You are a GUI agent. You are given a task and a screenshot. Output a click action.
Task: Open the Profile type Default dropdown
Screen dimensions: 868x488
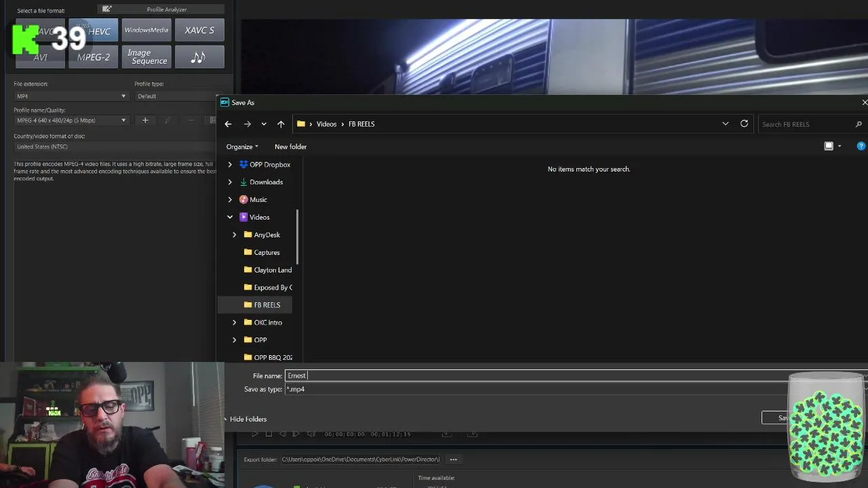click(x=176, y=96)
